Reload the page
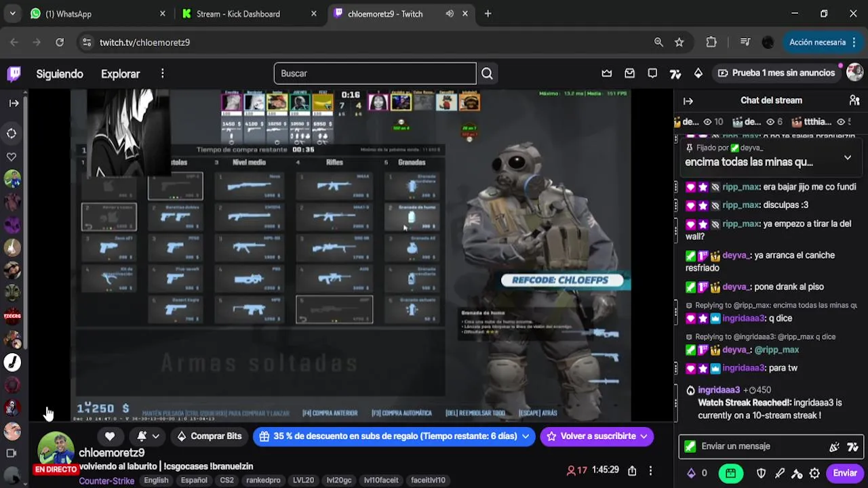The image size is (868, 488). pos(60,42)
